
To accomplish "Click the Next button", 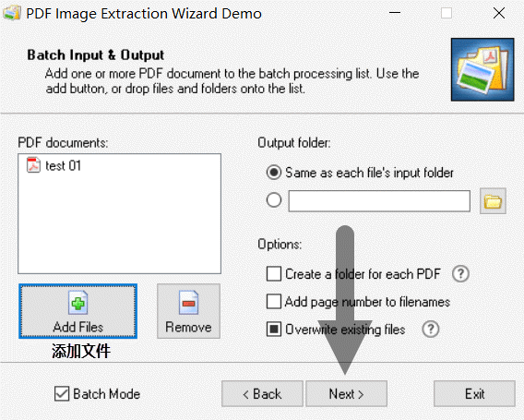I will 347,393.
